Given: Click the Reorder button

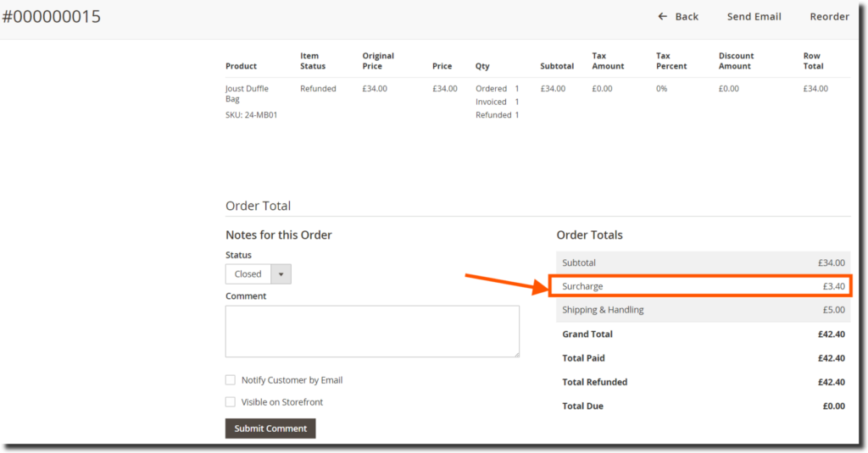Looking at the screenshot, I should tap(829, 17).
